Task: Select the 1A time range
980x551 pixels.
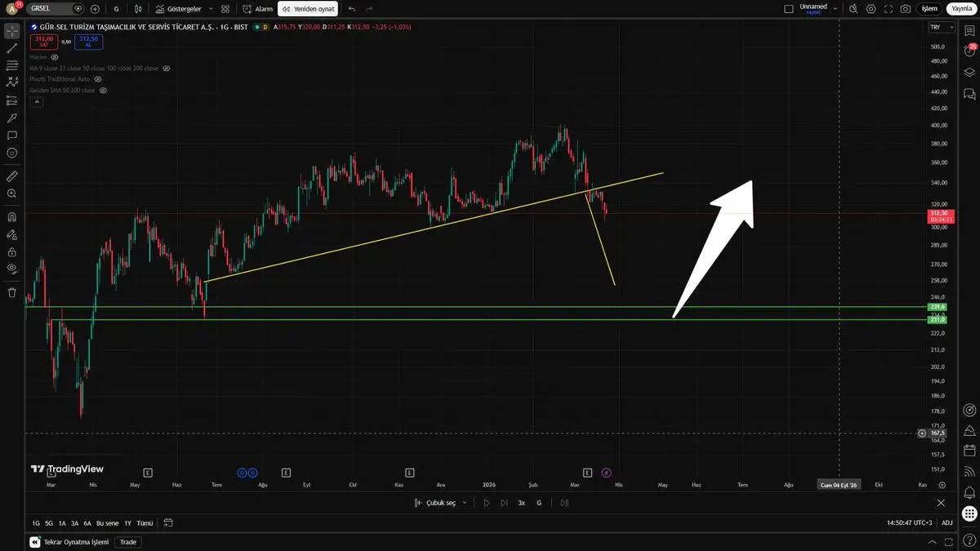Action: 62,522
